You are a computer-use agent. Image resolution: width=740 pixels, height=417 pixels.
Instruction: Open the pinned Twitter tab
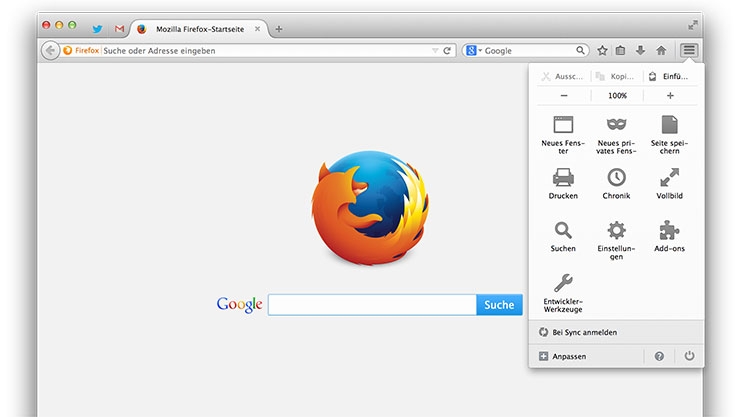(x=97, y=29)
